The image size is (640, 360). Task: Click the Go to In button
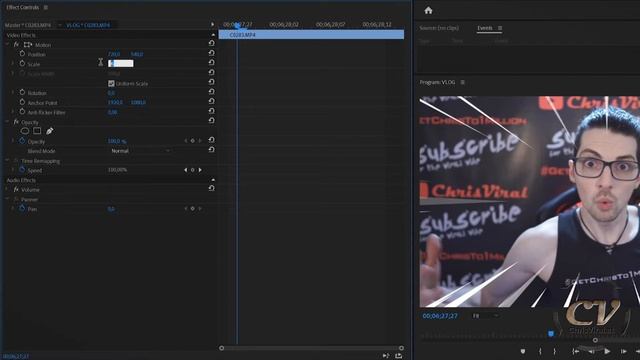tap(576, 351)
